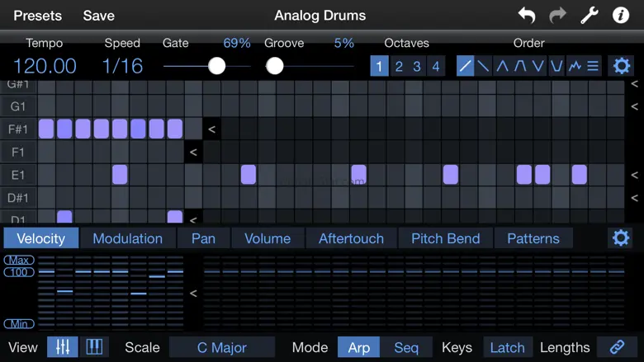The image size is (644, 362).
Task: Click the 69% Gate value
Action: [x=237, y=43]
